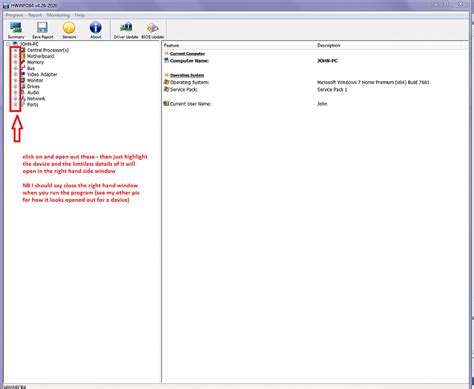Click the 'Computer Name:' label

pos(189,61)
